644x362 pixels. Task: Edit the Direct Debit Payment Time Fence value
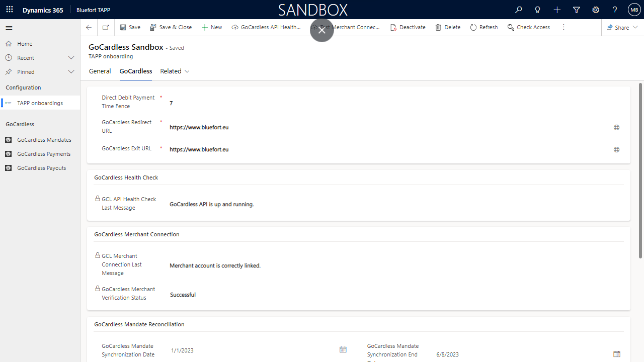395,103
